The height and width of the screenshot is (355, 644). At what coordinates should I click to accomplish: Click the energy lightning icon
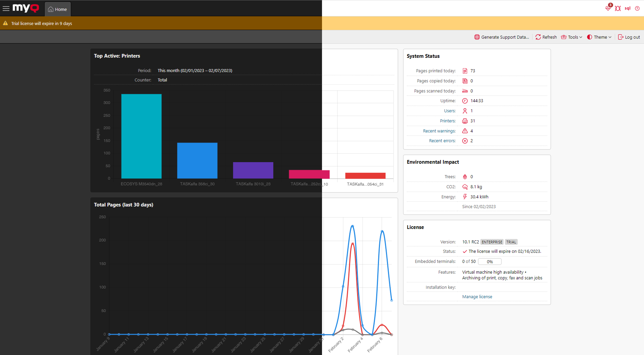(x=465, y=197)
